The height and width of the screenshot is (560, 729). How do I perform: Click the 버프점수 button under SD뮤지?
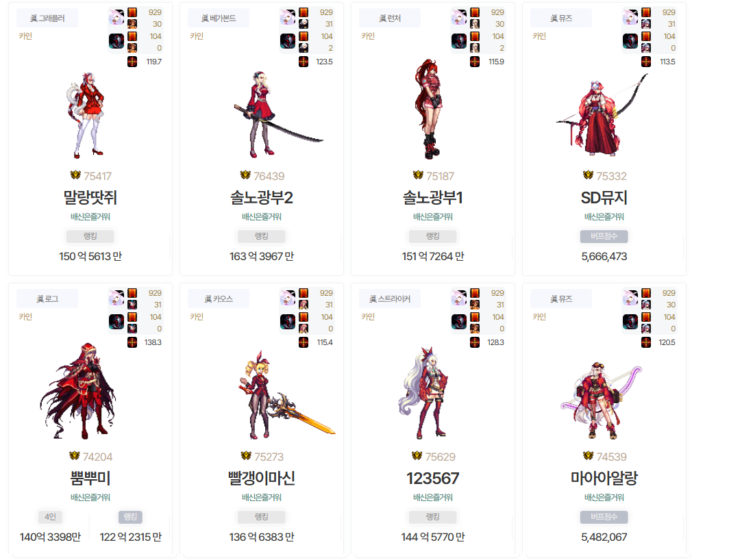[x=604, y=236]
